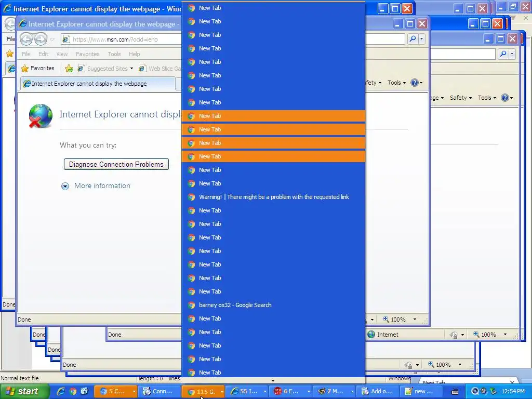The image size is (532, 399).
Task: Open the 'Conn...' taskbar button
Action: coord(159,391)
